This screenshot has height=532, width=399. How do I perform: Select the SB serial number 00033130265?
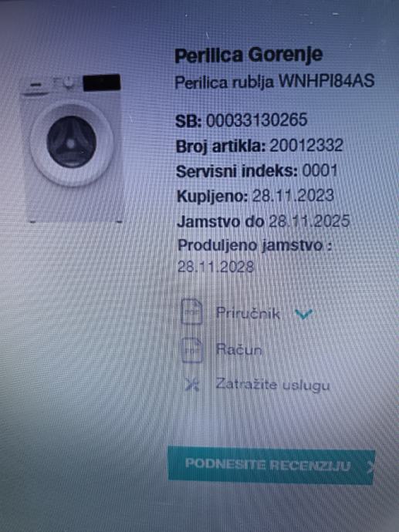[x=257, y=120]
